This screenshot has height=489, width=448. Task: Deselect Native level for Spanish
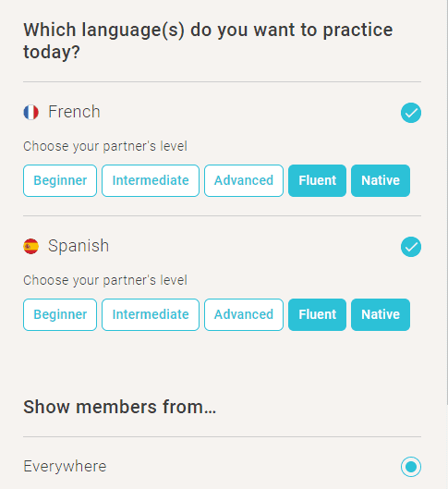[381, 314]
